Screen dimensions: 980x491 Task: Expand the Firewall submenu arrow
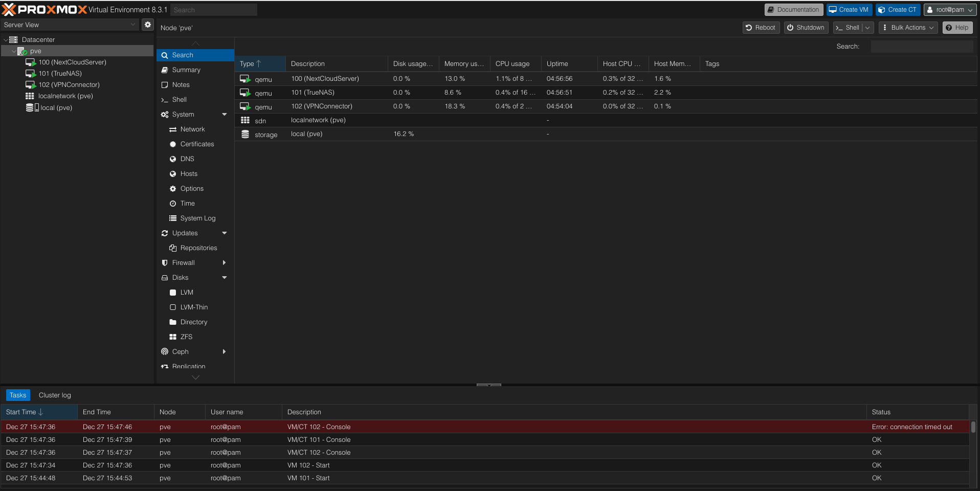(x=224, y=263)
